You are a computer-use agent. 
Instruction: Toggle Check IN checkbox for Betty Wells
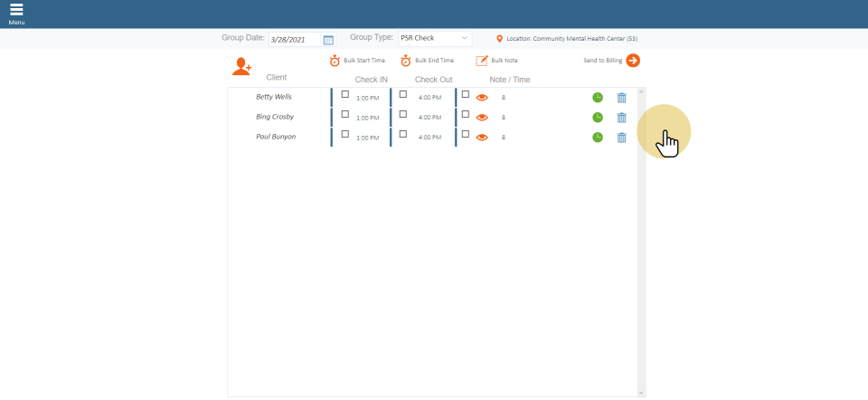344,94
